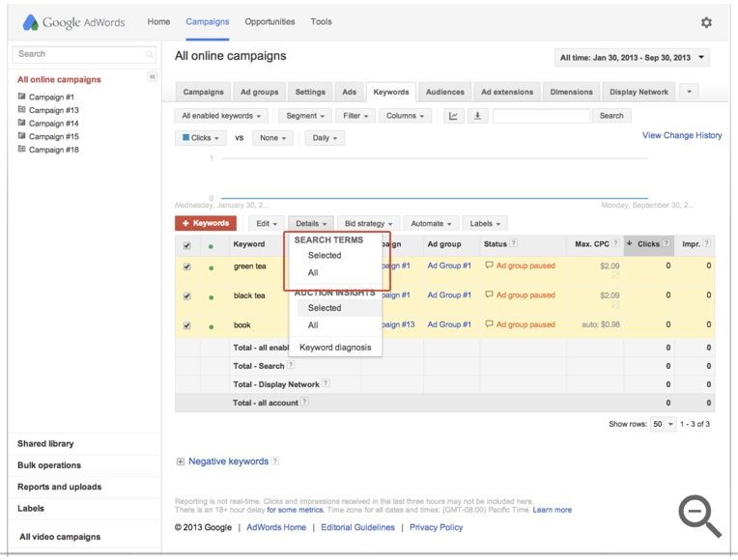Click the help icon beside Clicks header

[667, 243]
